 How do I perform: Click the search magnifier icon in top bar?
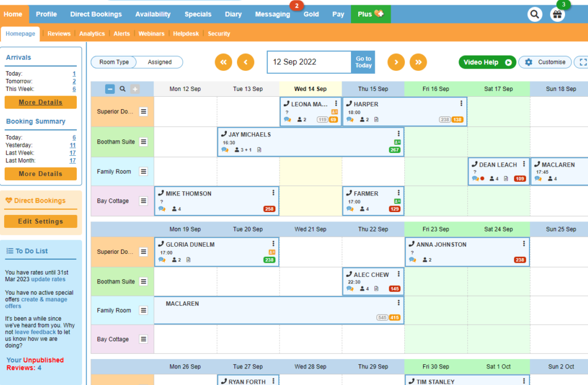coord(535,15)
